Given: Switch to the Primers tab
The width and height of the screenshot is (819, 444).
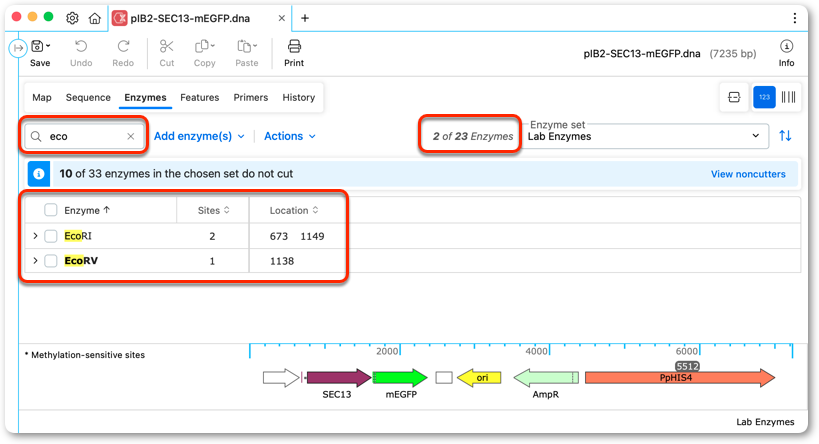Looking at the screenshot, I should click(x=251, y=97).
